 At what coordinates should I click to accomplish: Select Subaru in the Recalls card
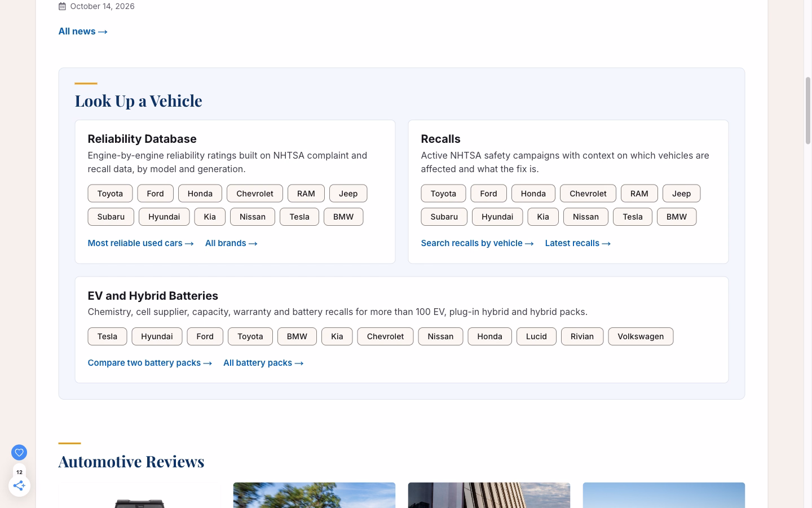(444, 217)
